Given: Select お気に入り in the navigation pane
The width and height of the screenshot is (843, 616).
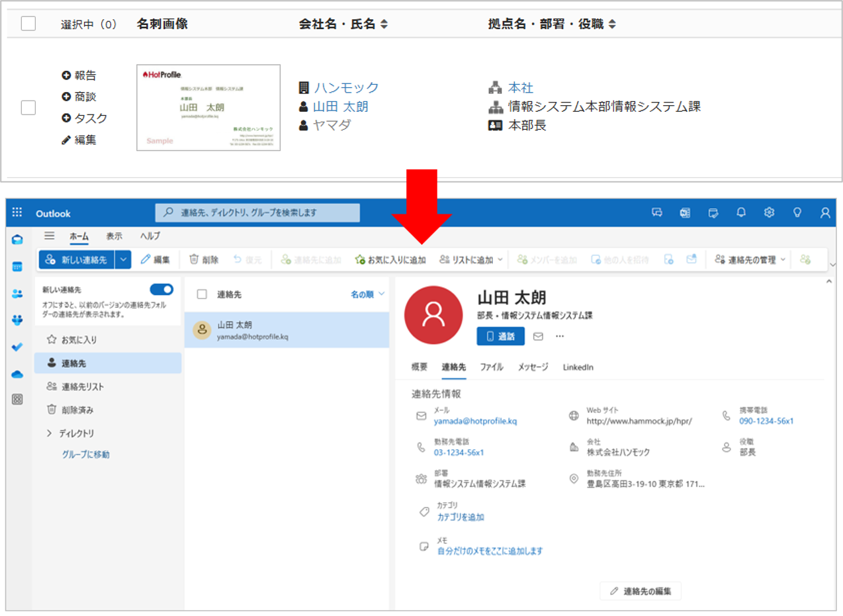Looking at the screenshot, I should [108, 339].
